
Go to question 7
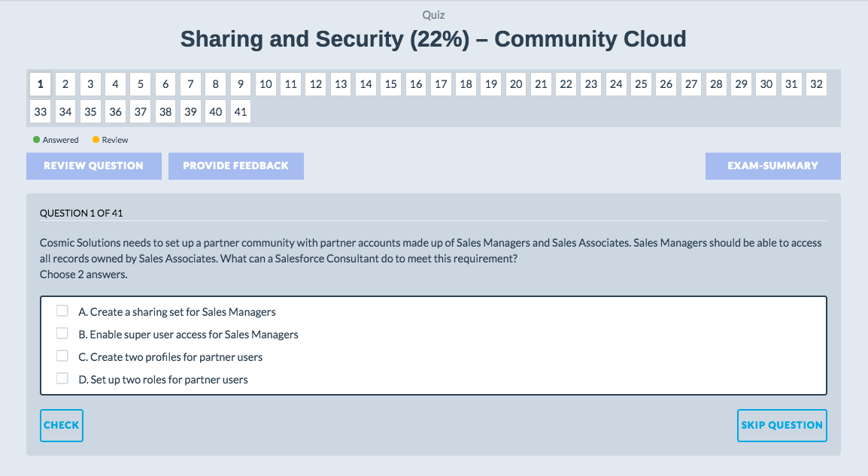190,84
